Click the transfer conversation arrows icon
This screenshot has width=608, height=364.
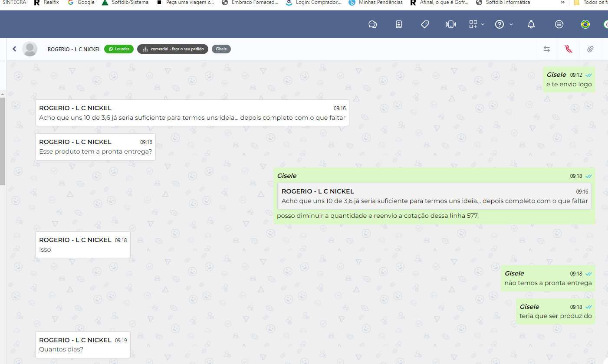547,49
